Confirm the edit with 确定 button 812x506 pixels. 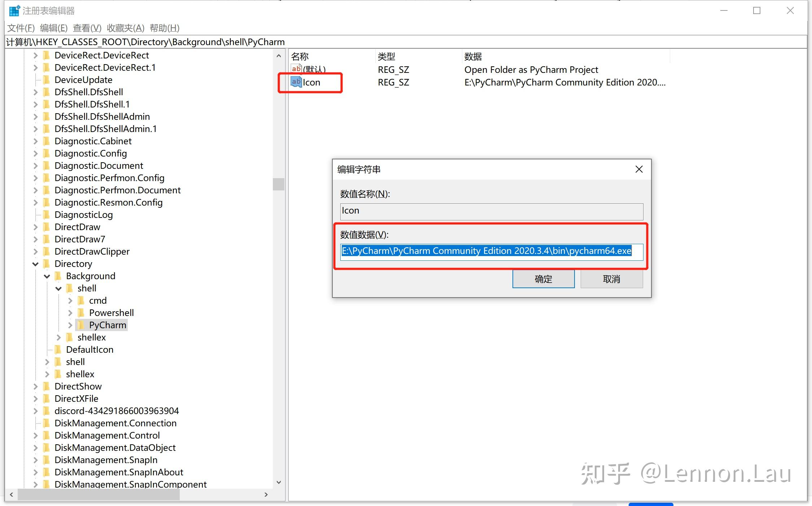(x=543, y=279)
